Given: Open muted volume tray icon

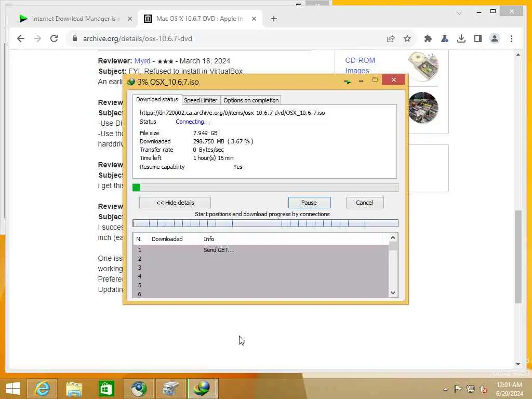Looking at the screenshot, I should point(483,389).
